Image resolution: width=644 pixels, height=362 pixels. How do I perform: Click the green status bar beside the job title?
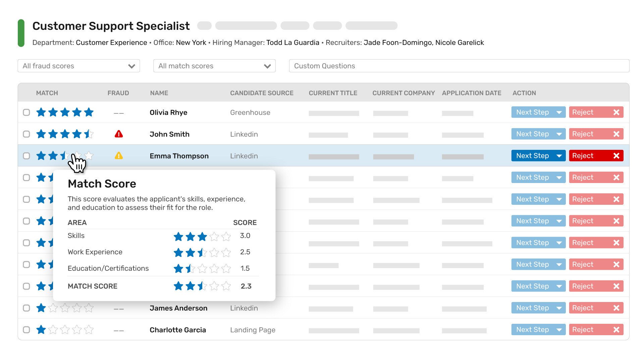coord(21,33)
